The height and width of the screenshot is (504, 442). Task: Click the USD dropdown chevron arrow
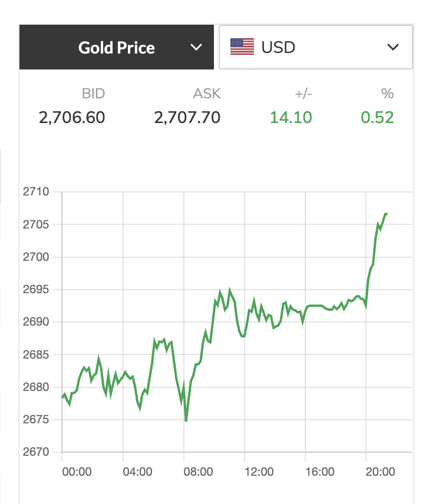(x=392, y=47)
